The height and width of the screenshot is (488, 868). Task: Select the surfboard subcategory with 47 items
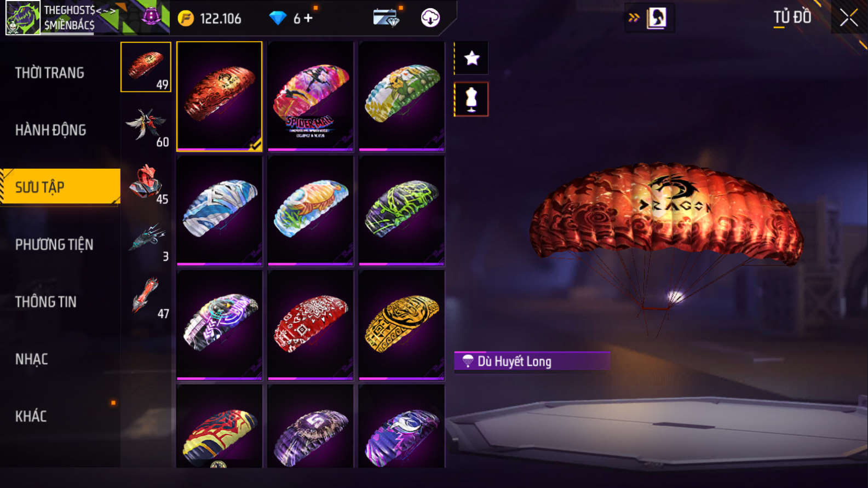(x=146, y=298)
